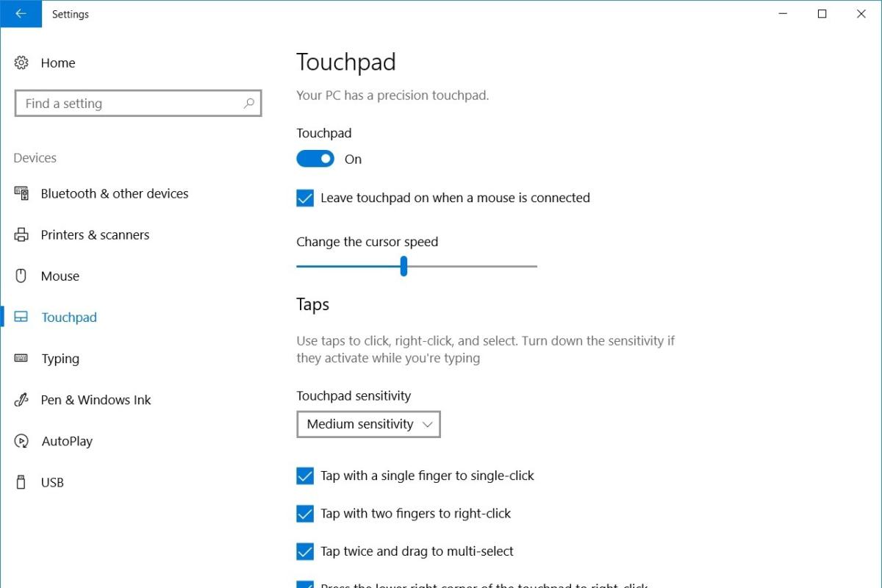
Task: Uncheck Tap with two fingers to right-click
Action: (305, 514)
